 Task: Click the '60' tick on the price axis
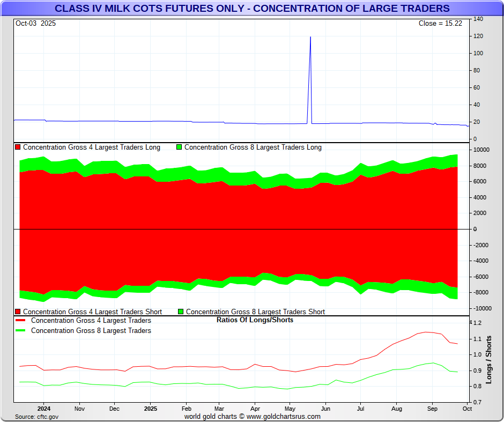click(477, 87)
